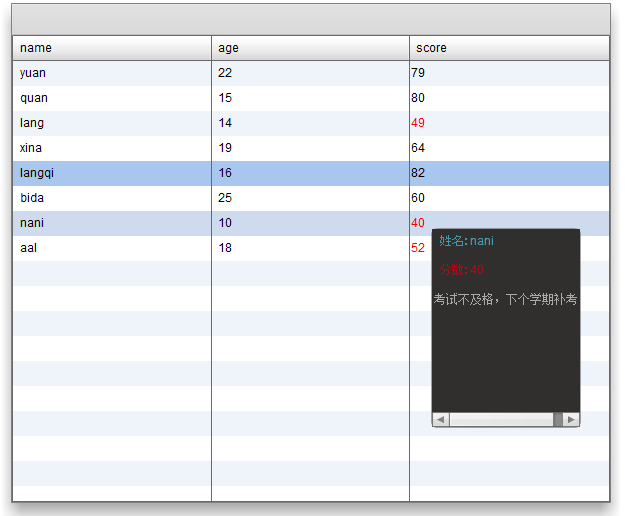Screen dimensions: 625x516
Task: Click the tooltip's left scroll arrow
Action: tap(441, 420)
